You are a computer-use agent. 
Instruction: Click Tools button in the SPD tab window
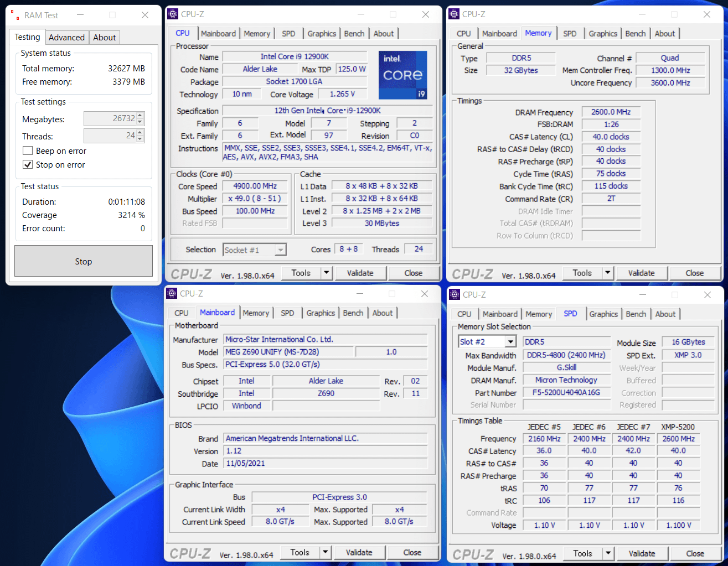click(583, 553)
